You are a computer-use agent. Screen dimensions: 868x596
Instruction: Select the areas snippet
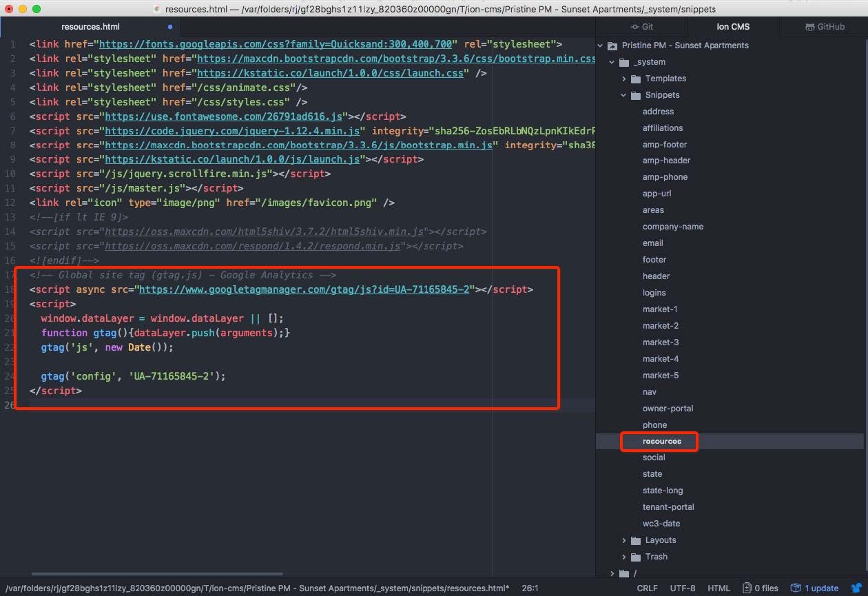[653, 210]
